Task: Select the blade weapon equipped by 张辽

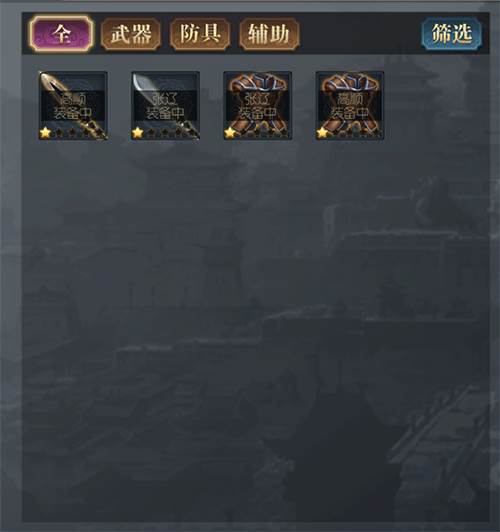Action: pos(166,106)
